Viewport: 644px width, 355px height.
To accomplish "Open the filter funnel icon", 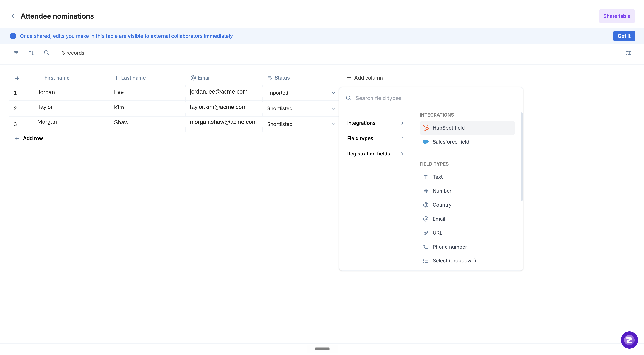I will click(16, 53).
